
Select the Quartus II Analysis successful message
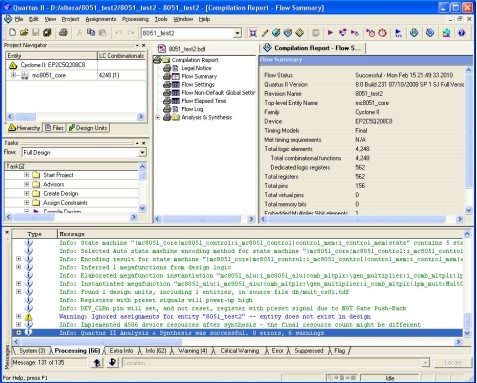pos(237,333)
